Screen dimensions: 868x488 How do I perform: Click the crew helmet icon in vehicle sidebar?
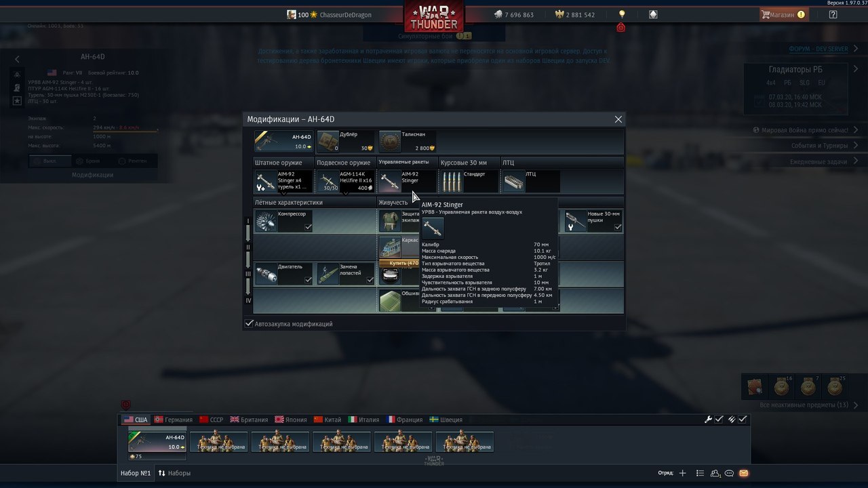17,87
